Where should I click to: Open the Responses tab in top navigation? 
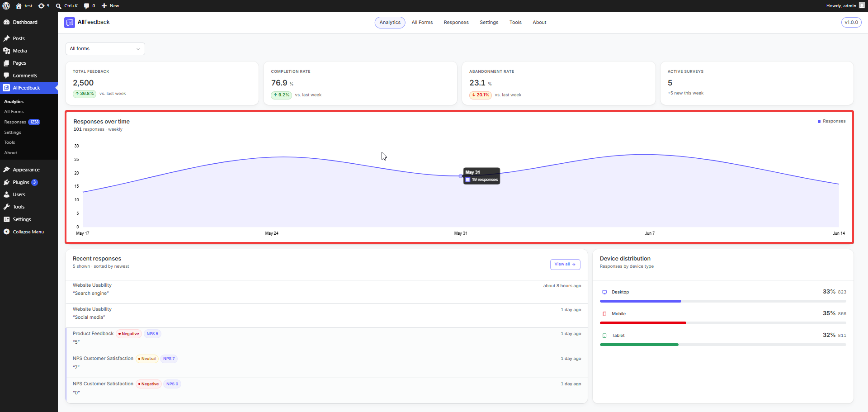point(456,23)
